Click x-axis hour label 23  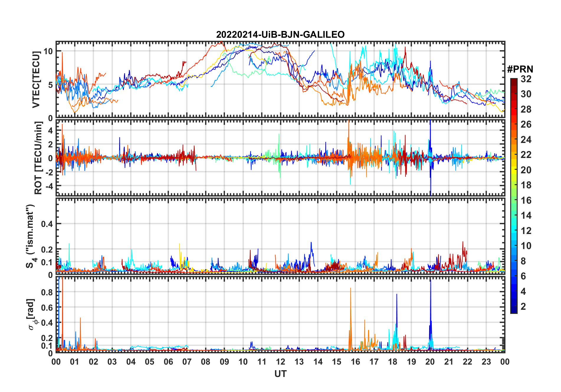coord(486,362)
